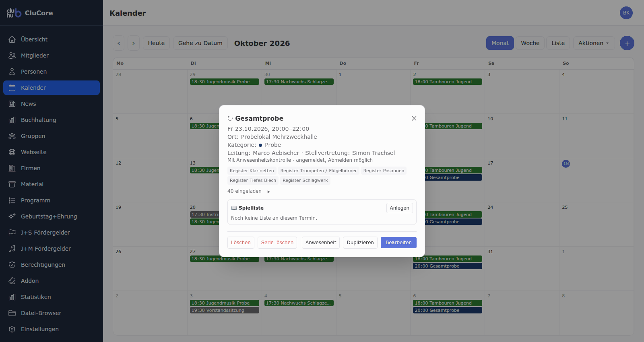
Task: Open Datei-Browser in the sidebar
Action: pyautogui.click(x=52, y=313)
